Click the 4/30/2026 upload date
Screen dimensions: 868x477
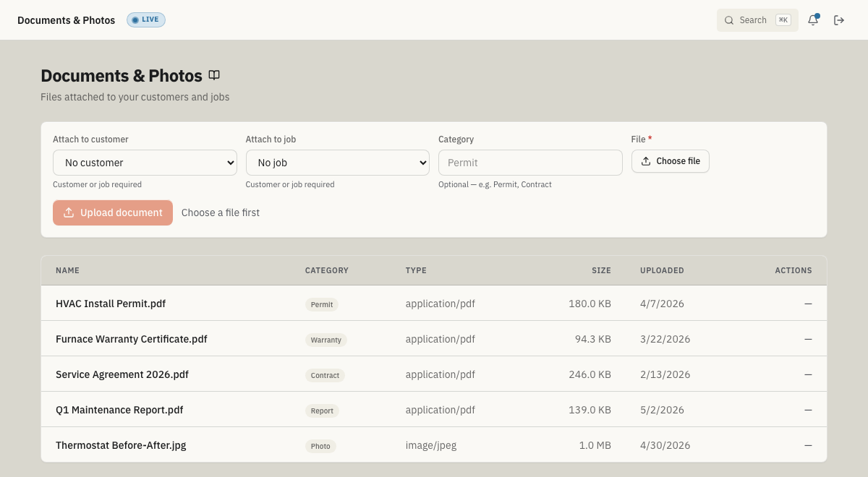[665, 445]
